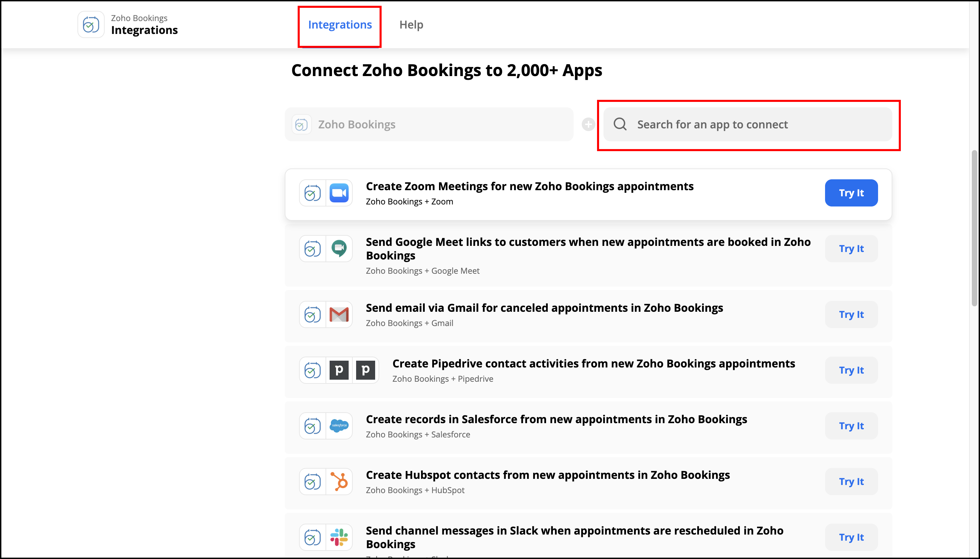Open Create Pipedrive contact activities title link
The image size is (980, 559).
[593, 364]
